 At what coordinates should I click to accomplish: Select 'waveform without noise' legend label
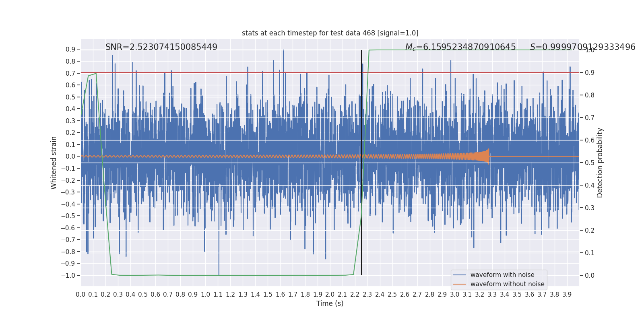(x=507, y=284)
